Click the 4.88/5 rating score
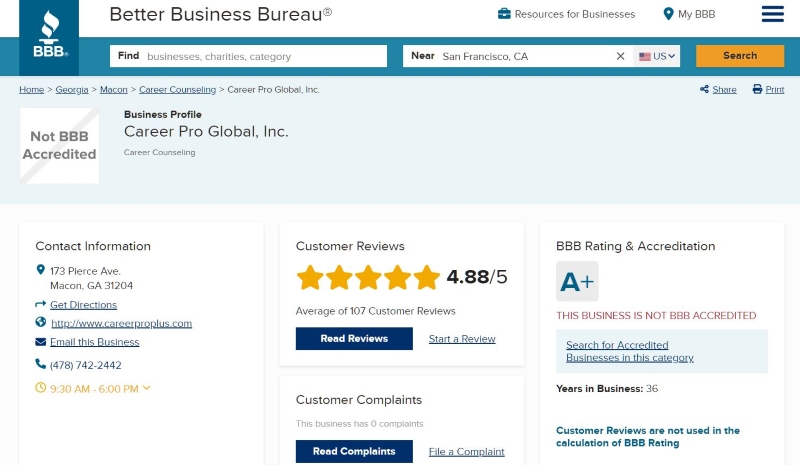The height and width of the screenshot is (465, 800). 477,277
